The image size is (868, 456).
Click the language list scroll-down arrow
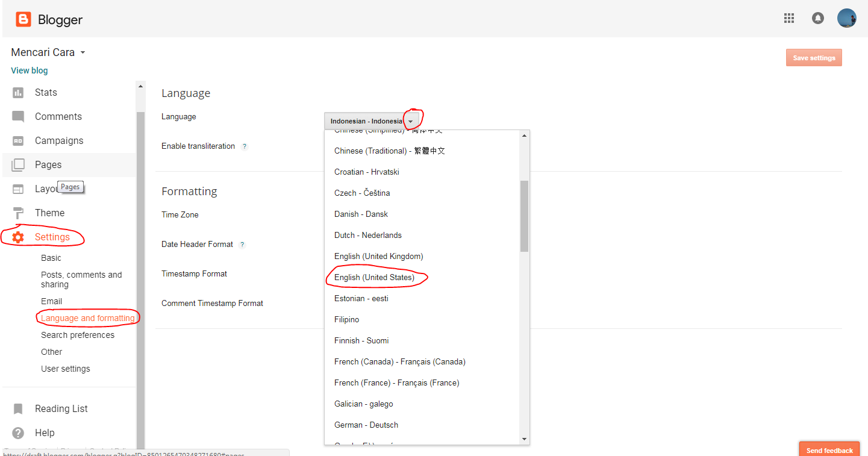coord(524,439)
